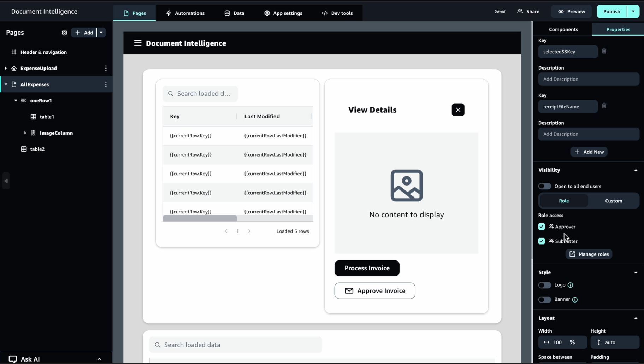The height and width of the screenshot is (364, 644).
Task: Open kebab menu next to ExpenseUpload page
Action: [106, 68]
